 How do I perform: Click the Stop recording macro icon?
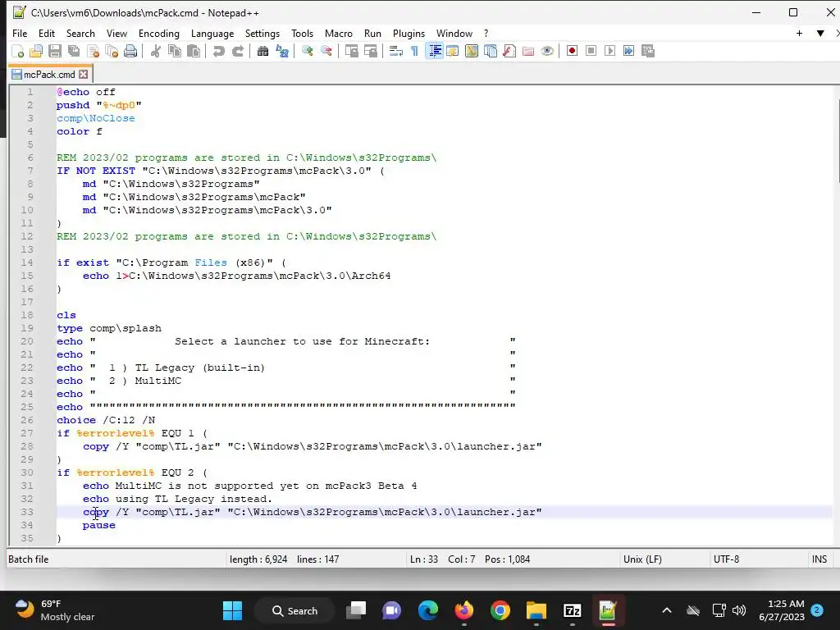pyautogui.click(x=591, y=51)
